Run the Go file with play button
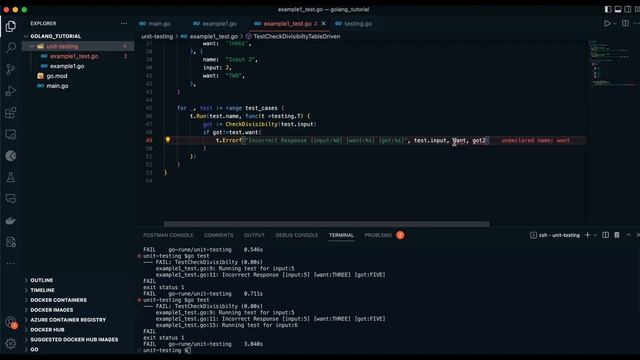The width and height of the screenshot is (640, 360). 607,24
